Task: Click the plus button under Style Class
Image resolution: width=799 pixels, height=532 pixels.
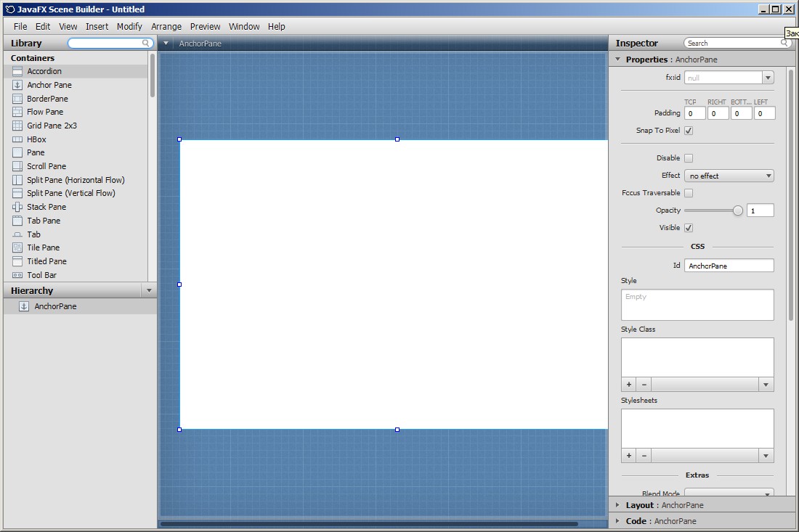Action: (x=629, y=385)
